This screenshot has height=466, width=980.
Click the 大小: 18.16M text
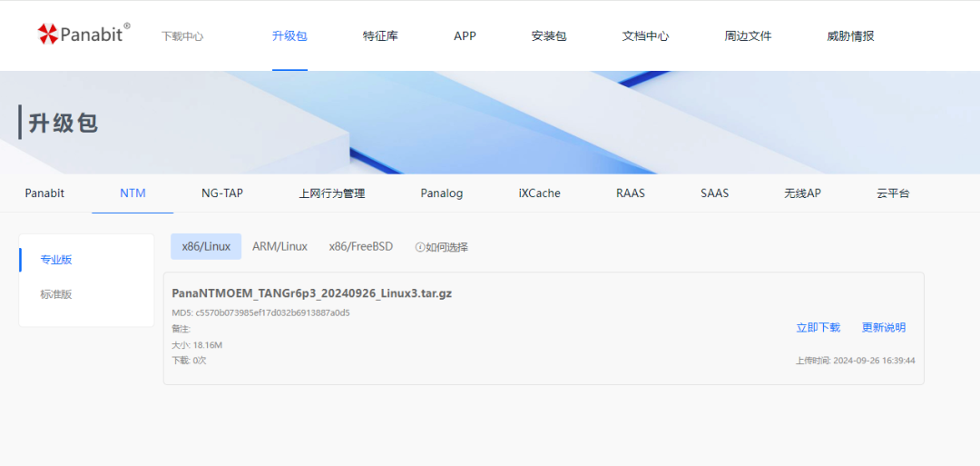tap(198, 344)
